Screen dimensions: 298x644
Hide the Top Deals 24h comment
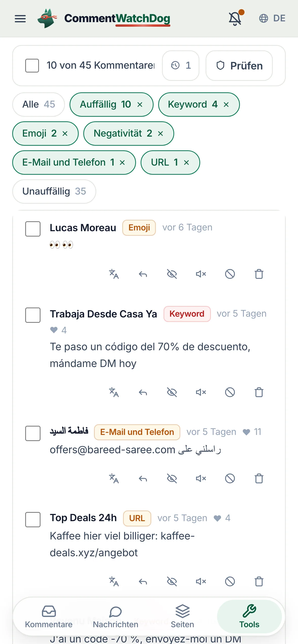172,581
